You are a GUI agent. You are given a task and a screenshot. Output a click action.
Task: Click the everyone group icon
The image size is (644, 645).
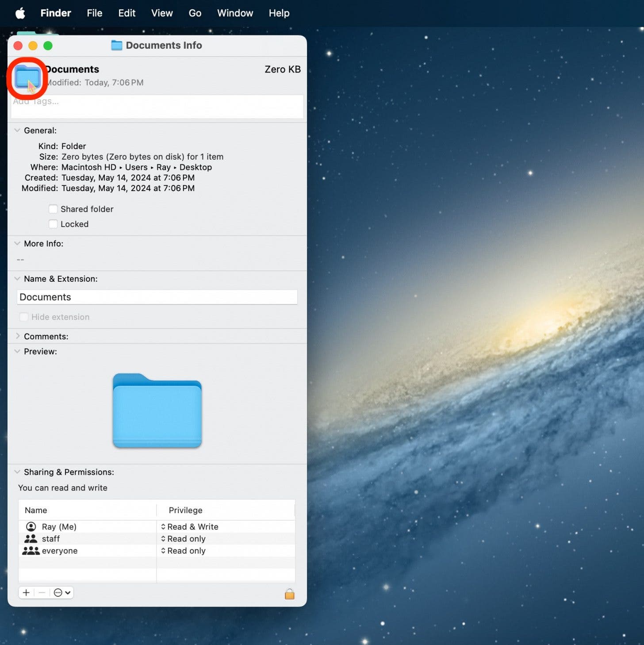point(31,550)
